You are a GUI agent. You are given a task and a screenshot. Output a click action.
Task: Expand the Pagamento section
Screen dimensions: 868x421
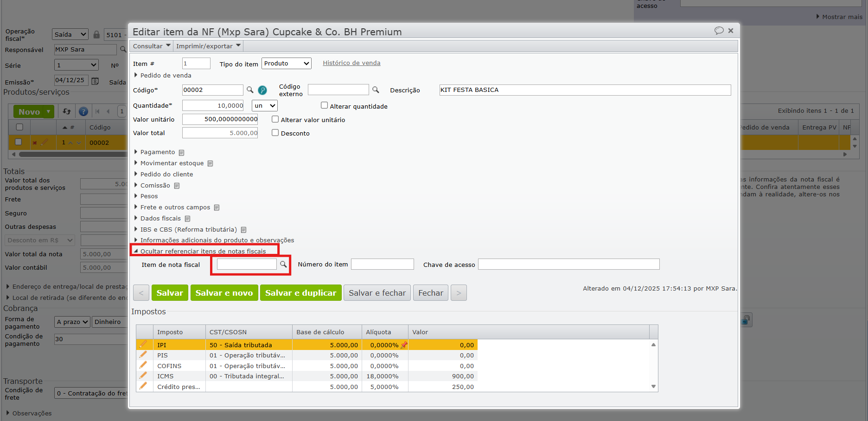(154, 152)
